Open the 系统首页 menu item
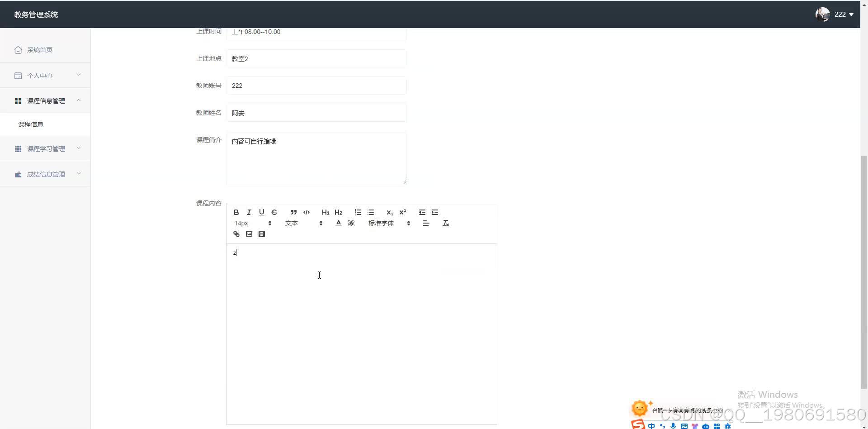 coord(39,50)
